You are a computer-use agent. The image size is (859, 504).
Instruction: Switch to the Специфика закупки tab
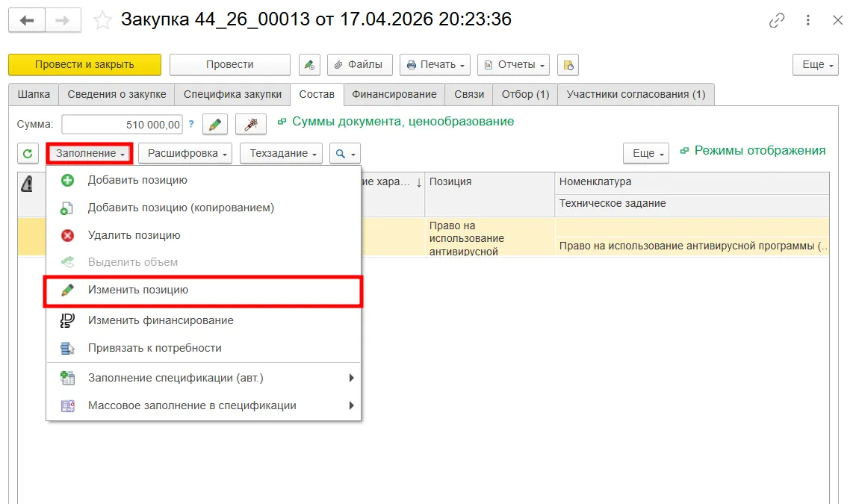click(232, 94)
